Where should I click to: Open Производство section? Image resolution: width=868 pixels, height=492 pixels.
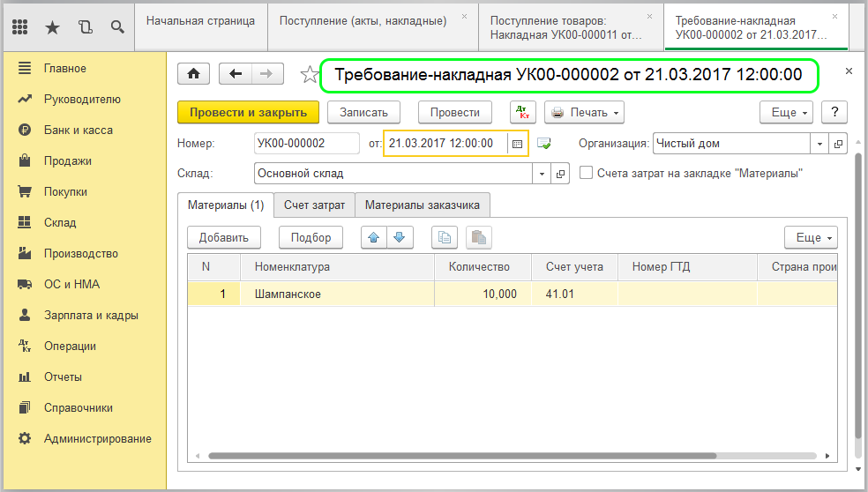83,254
